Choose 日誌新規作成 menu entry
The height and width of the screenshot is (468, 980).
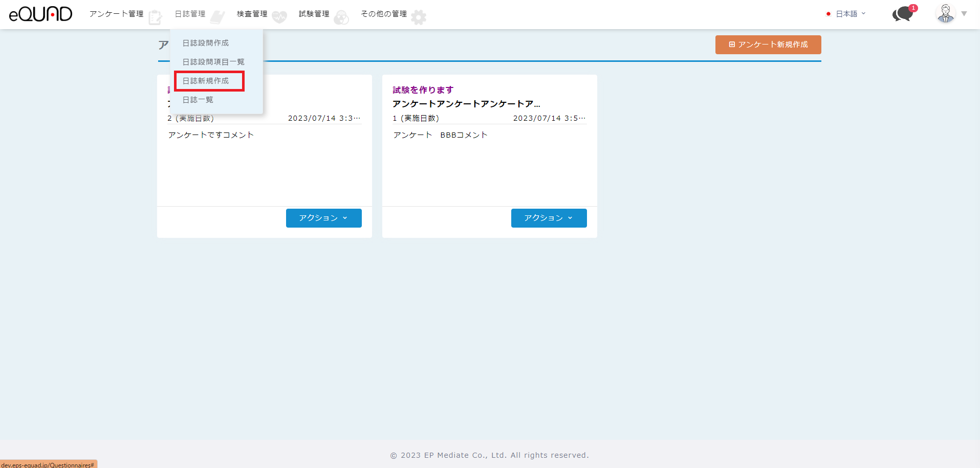tap(206, 81)
